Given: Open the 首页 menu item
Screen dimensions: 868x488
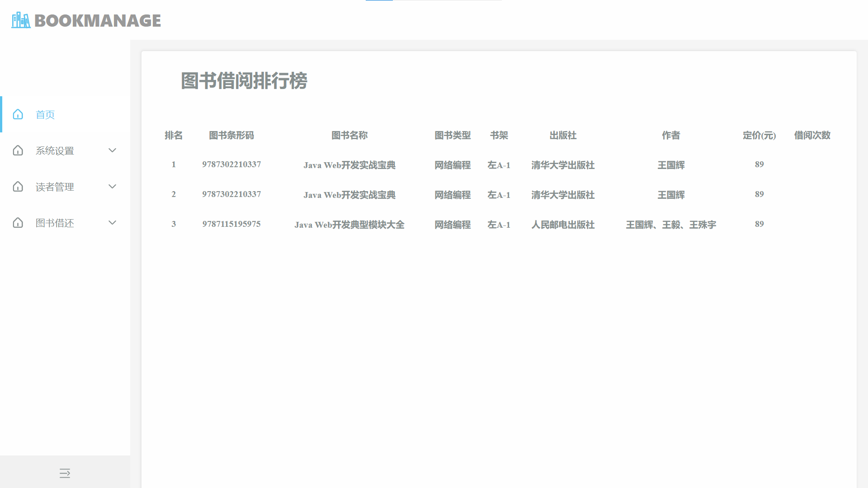Looking at the screenshot, I should coord(45,114).
